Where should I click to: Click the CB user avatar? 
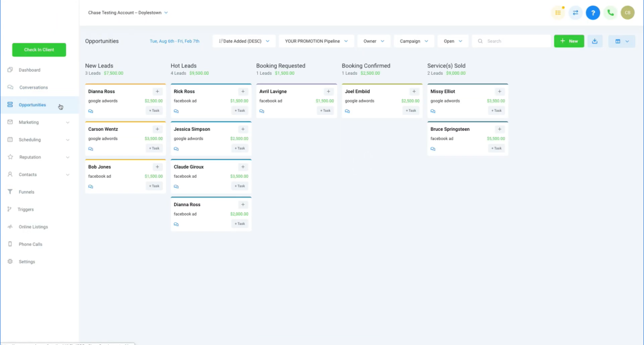627,13
